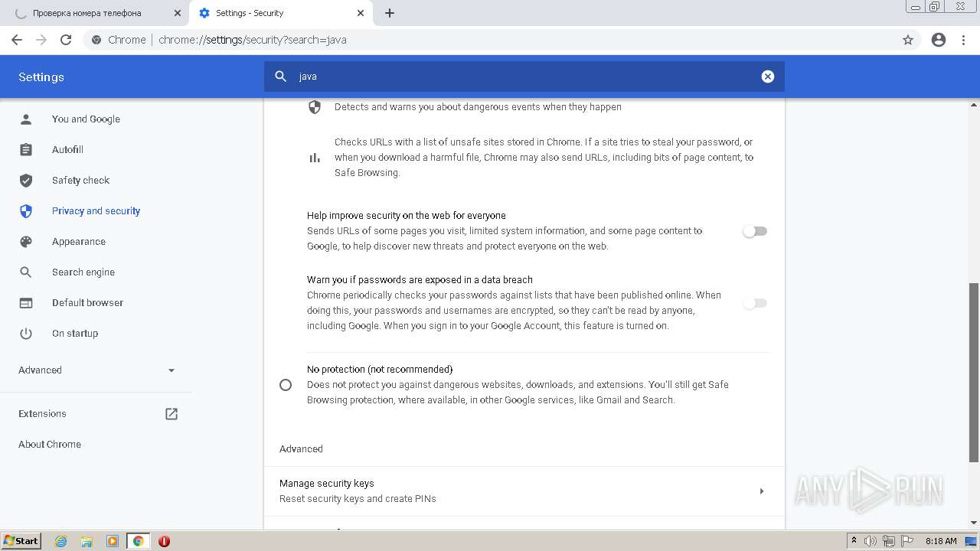Click the Advanced heading above security keys
Viewport: 980px width, 551px height.
301,449
